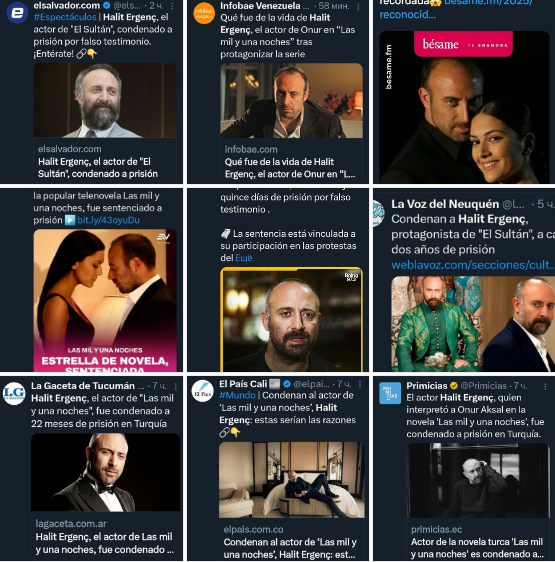The height and width of the screenshot is (562, 555).
Task: Open elsalvador.com profile avatar
Action: 17,13
